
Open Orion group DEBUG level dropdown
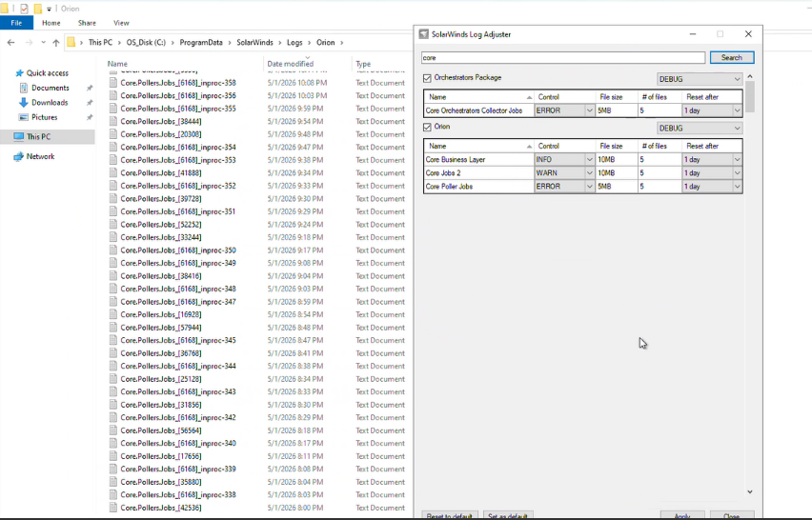coord(700,128)
